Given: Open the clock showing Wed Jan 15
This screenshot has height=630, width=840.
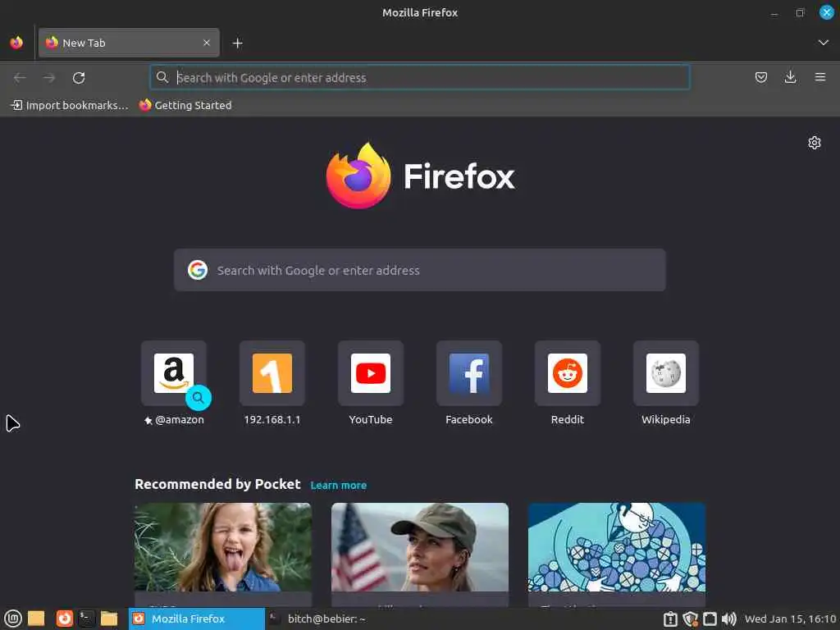Looking at the screenshot, I should tap(790, 619).
